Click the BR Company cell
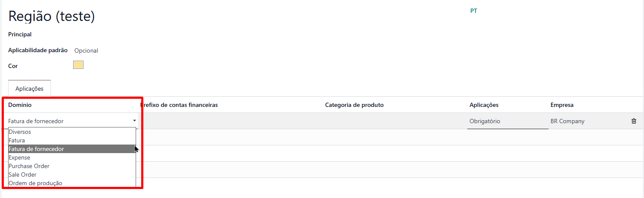 pyautogui.click(x=567, y=121)
